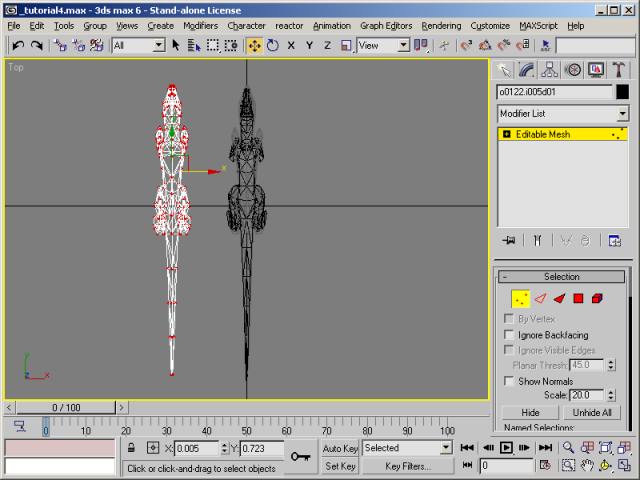Click the Zoom magnifier viewport control
The height and width of the screenshot is (480, 640).
point(567,448)
